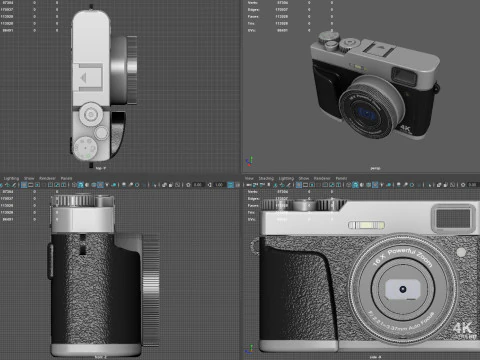Toggle Shadows icon in side-profile panel toolbar

[114, 185]
